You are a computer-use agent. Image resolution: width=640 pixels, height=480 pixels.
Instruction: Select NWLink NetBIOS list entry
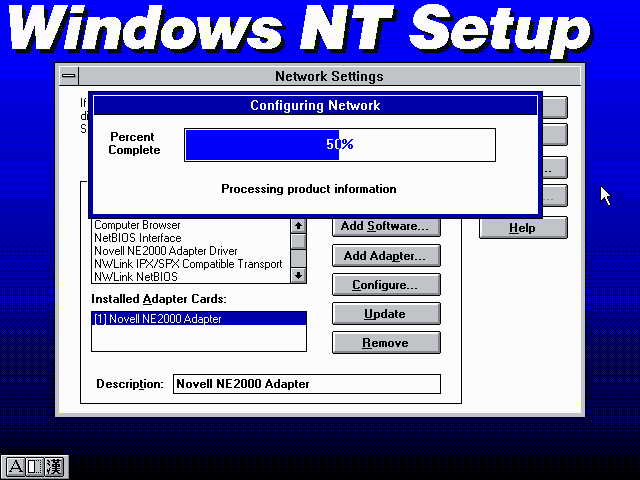[x=191, y=276]
